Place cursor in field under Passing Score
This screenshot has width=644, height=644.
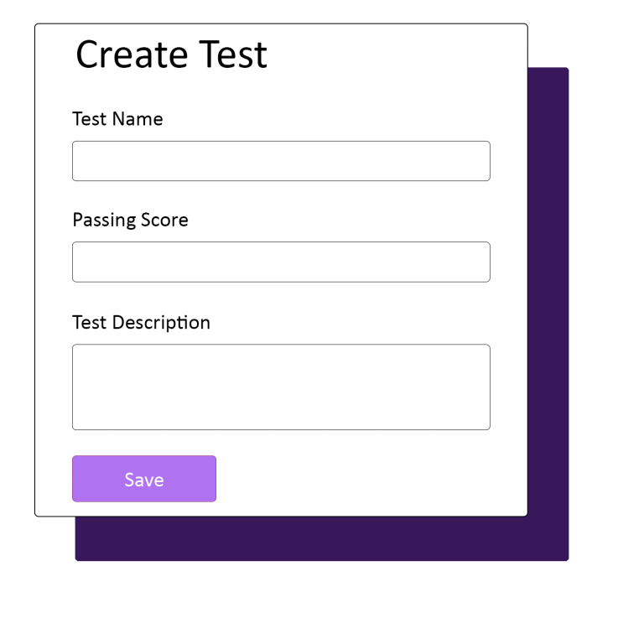click(x=281, y=262)
